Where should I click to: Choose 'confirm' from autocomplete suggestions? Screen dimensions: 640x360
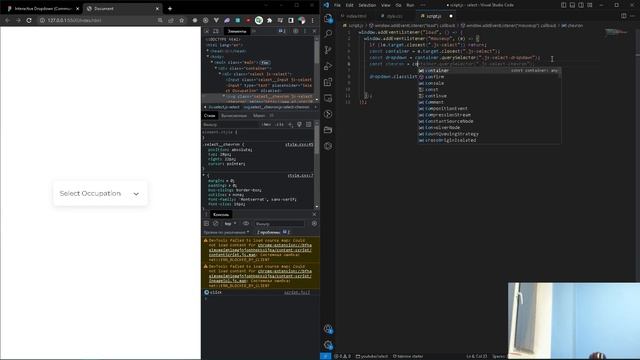pyautogui.click(x=488, y=77)
